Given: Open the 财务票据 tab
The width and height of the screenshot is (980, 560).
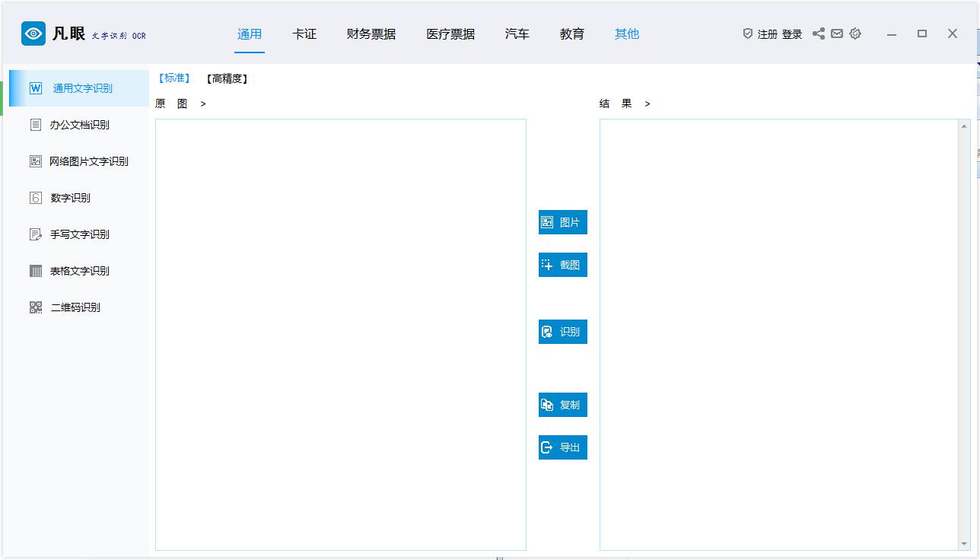Looking at the screenshot, I should click(x=371, y=34).
